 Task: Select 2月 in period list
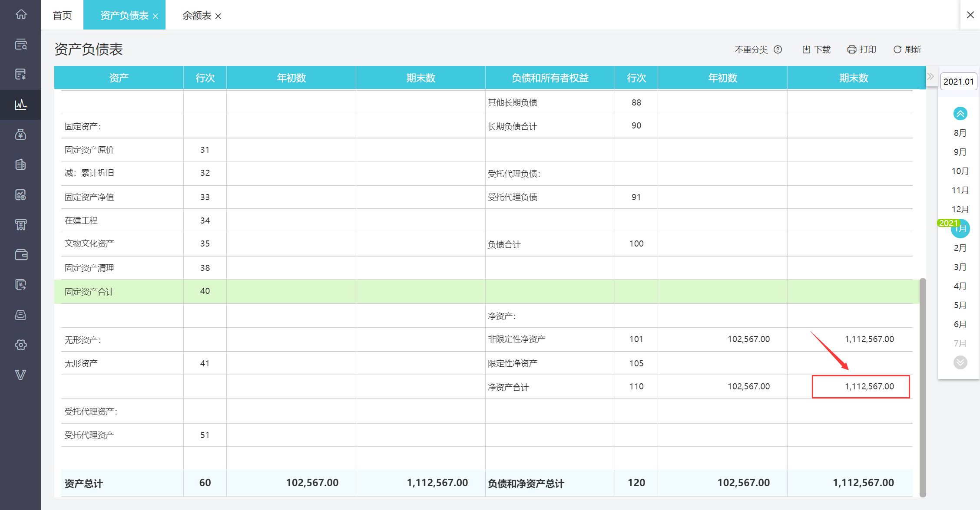click(x=960, y=248)
